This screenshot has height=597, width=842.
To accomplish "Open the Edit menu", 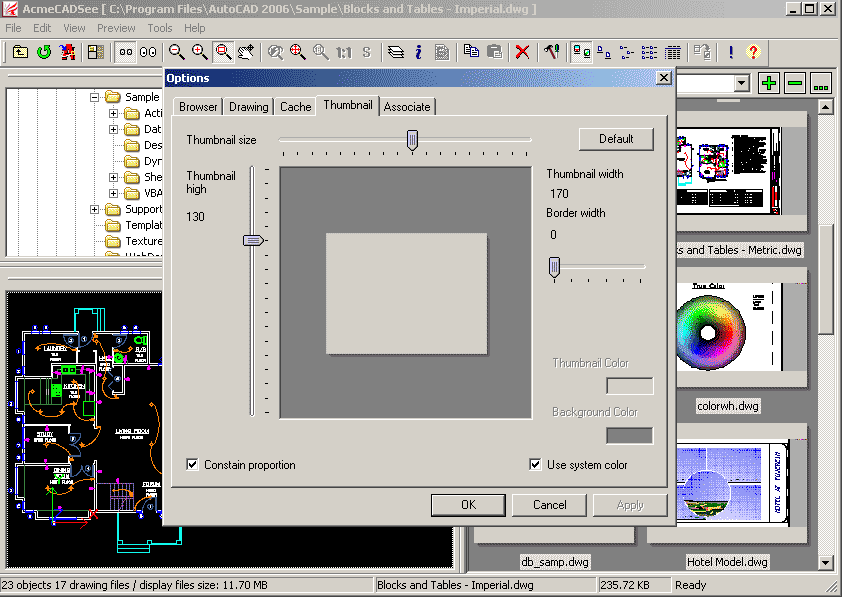I will pos(42,28).
